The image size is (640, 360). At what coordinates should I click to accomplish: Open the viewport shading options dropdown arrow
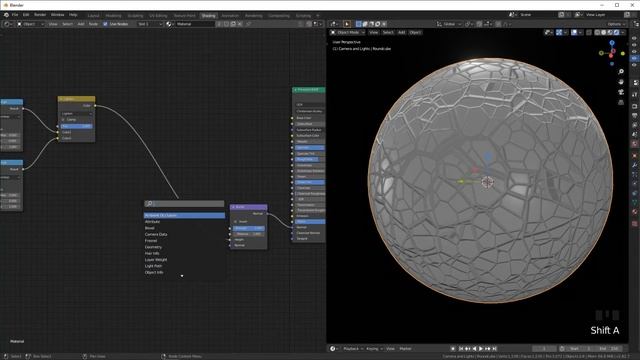(x=623, y=32)
